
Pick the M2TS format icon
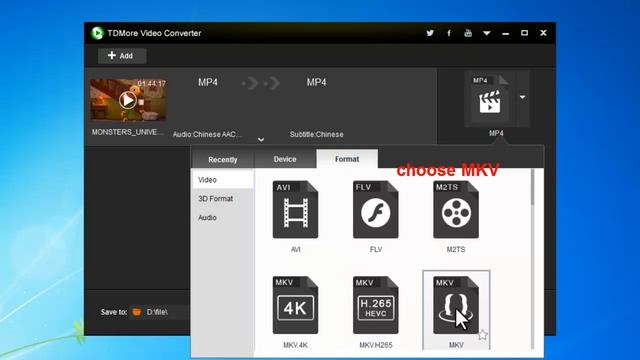[x=456, y=209]
